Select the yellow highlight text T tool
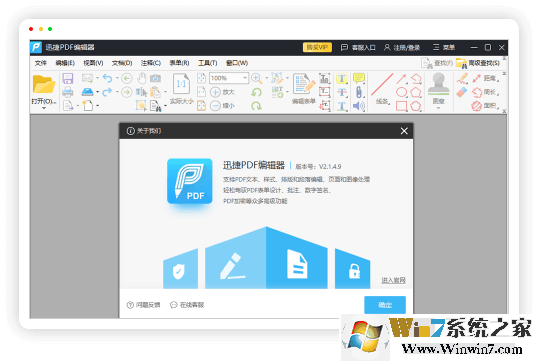Image resolution: width=539 pixels, height=363 pixels. (341, 79)
